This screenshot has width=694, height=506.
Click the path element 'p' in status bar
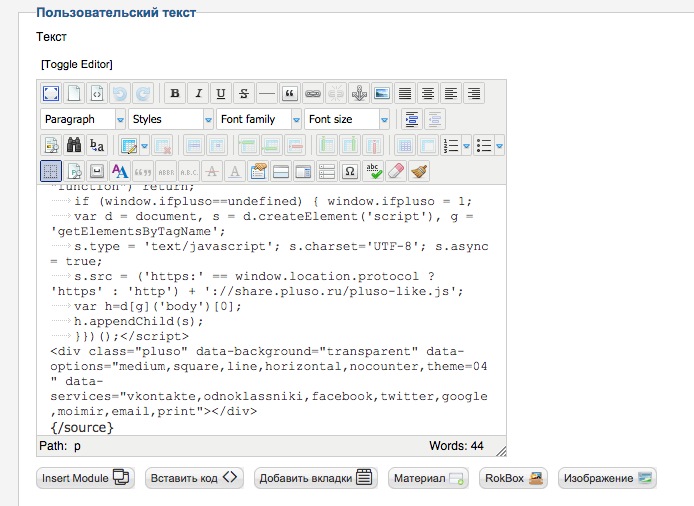[x=77, y=446]
